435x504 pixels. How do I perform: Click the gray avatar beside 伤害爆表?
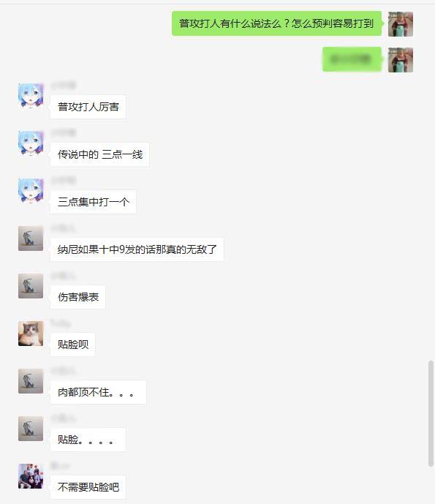31,286
